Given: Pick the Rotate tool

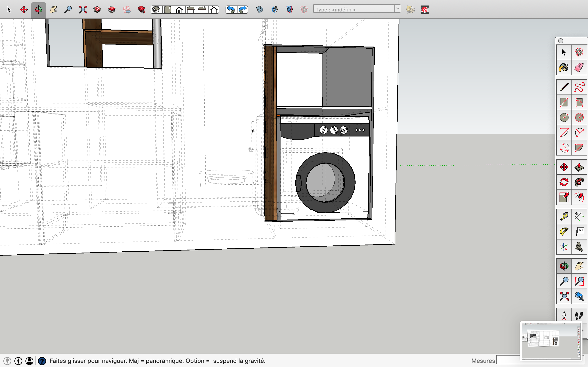Looking at the screenshot, I should tap(564, 182).
